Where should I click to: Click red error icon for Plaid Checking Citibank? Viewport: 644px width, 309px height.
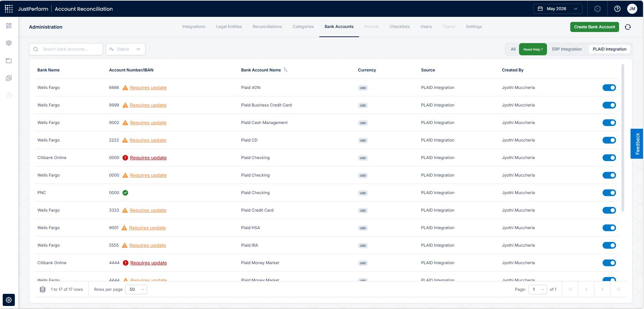pos(125,158)
